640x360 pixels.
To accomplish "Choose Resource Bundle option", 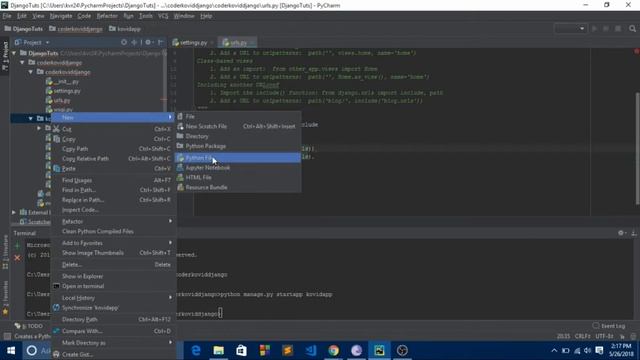I will [238, 187].
